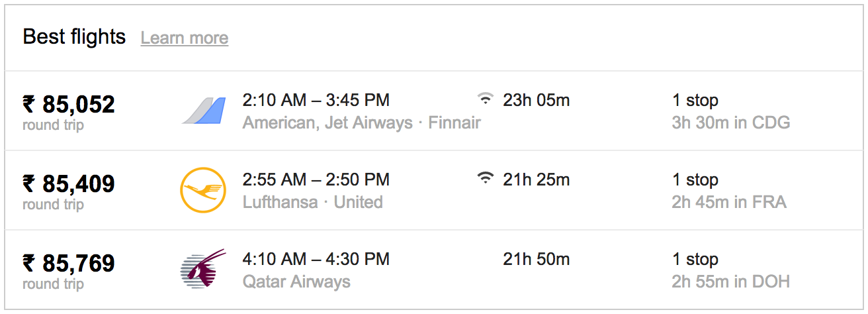Click the 2h 55m in DOH layover
Viewport: 868px width, 314px height.
click(731, 282)
